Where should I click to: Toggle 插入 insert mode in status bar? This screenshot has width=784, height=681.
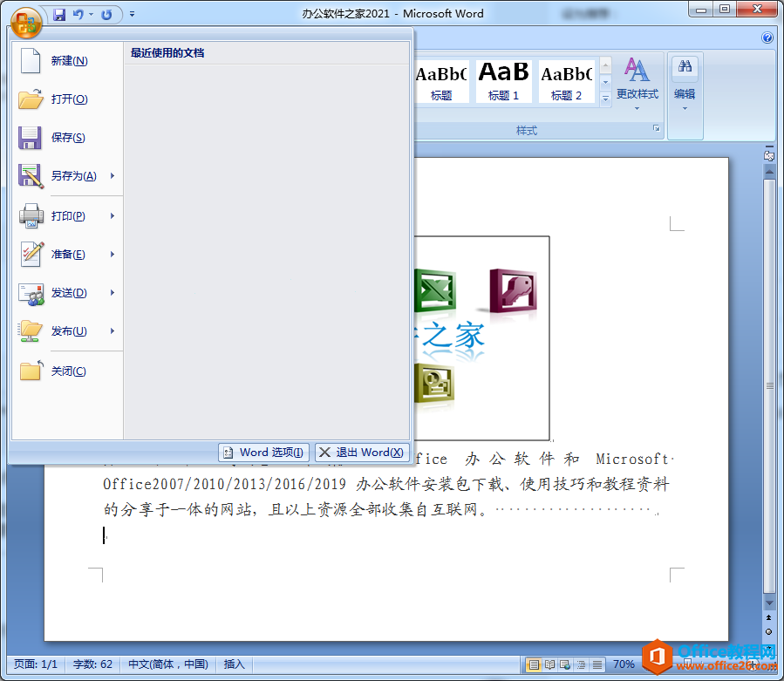pyautogui.click(x=234, y=664)
